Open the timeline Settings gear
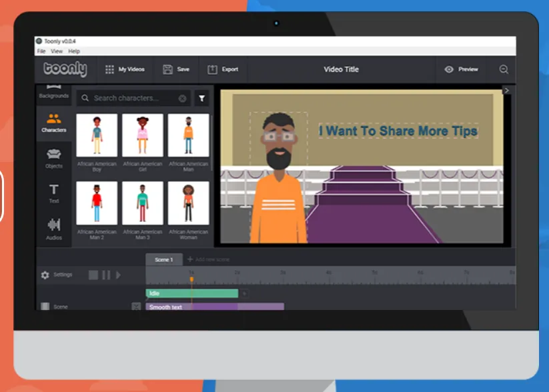The image size is (549, 392). (45, 274)
